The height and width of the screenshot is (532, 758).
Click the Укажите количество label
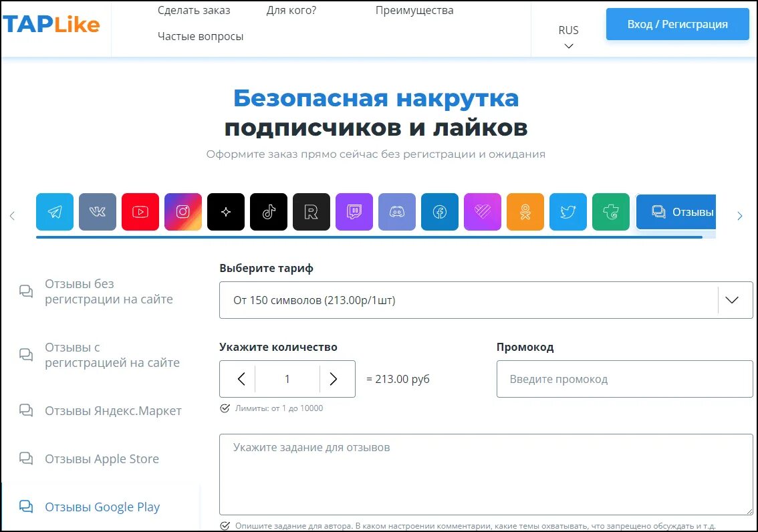(279, 347)
